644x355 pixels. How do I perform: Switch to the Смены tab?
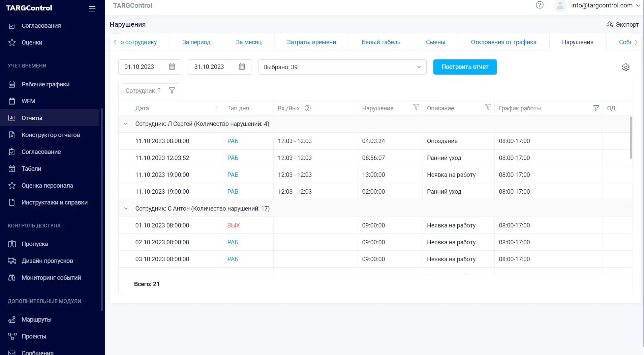point(436,42)
